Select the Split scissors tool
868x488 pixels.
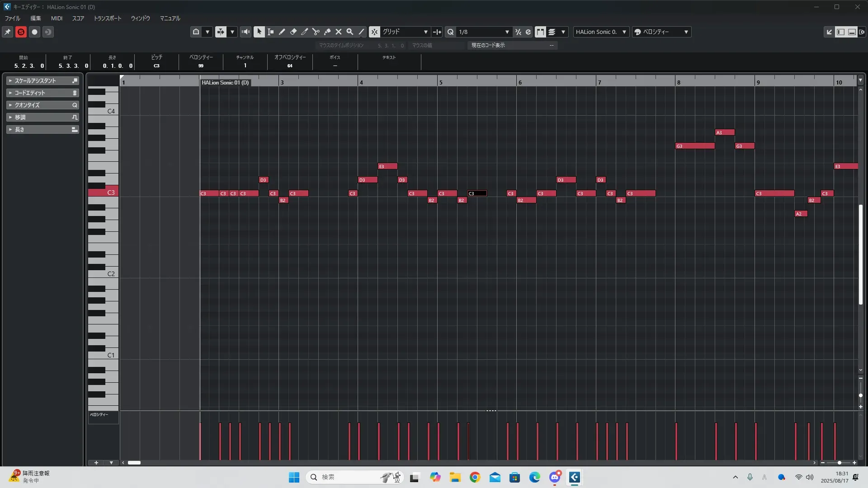(x=316, y=32)
